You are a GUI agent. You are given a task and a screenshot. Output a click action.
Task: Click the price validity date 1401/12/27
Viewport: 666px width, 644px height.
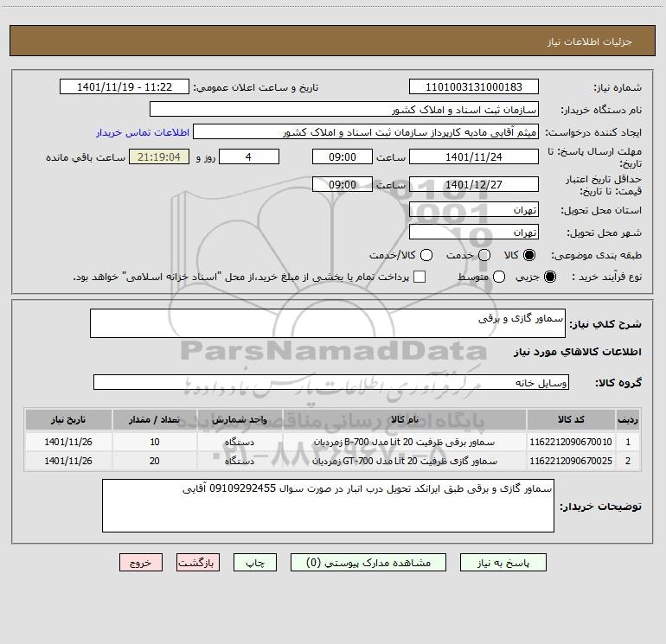click(x=474, y=184)
